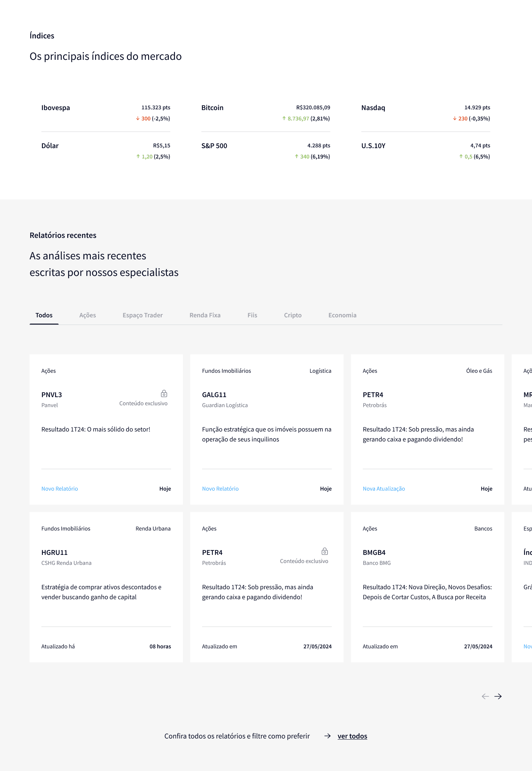This screenshot has width=532, height=771.
Task: Click the 08 horas timestamp on HGRU11
Action: 160,647
